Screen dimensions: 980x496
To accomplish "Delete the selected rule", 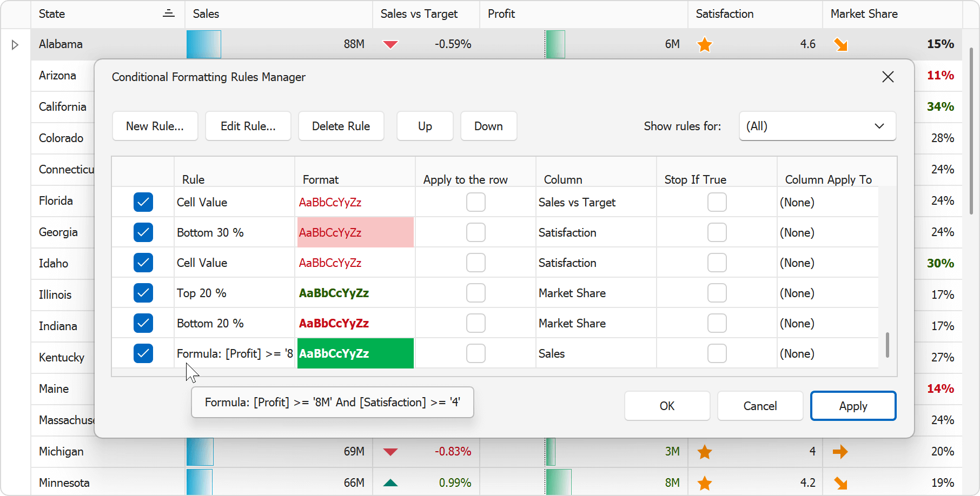I will point(341,126).
